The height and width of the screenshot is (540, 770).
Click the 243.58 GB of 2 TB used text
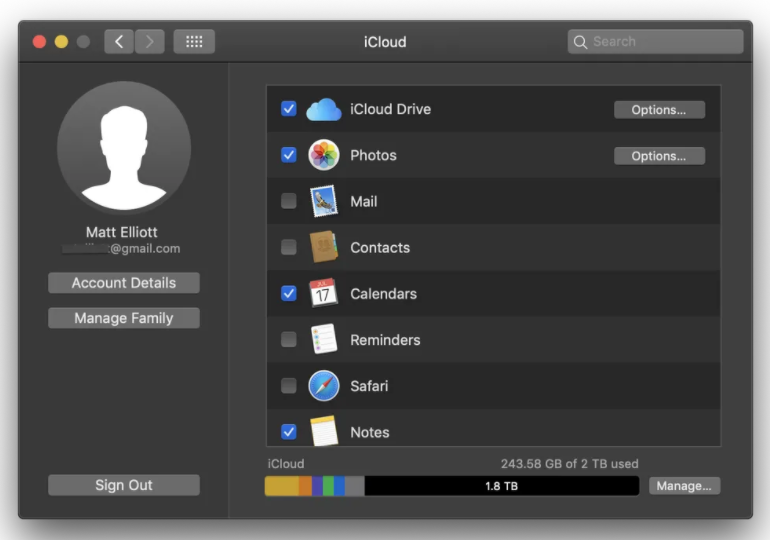[570, 463]
